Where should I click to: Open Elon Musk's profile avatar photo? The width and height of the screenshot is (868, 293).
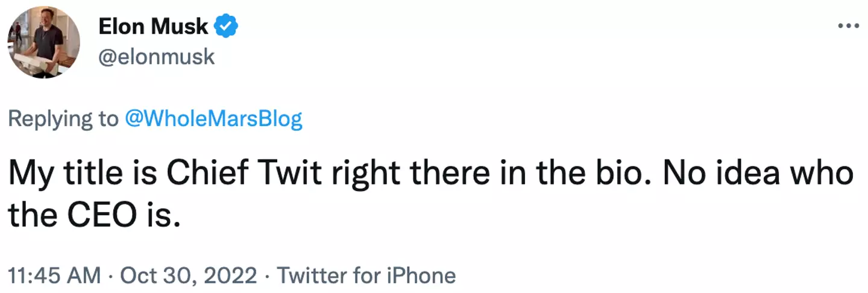43,42
